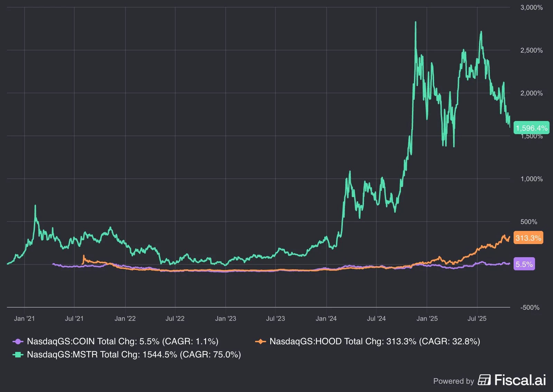Click the NasdaqGS:MSTR Total Chg legend label

134,355
